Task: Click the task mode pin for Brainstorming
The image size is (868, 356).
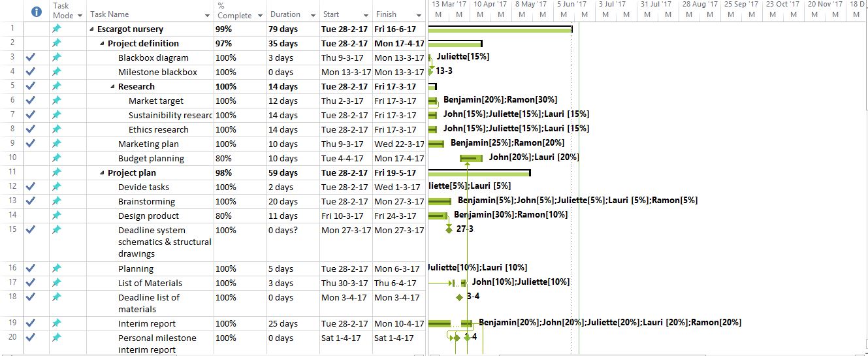Action: click(x=56, y=201)
